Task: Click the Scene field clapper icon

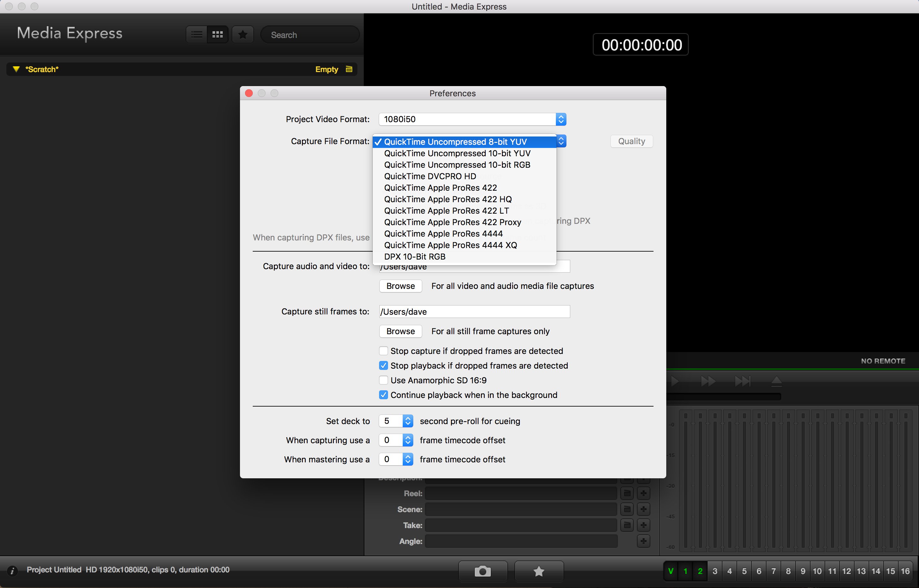Action: pos(627,509)
